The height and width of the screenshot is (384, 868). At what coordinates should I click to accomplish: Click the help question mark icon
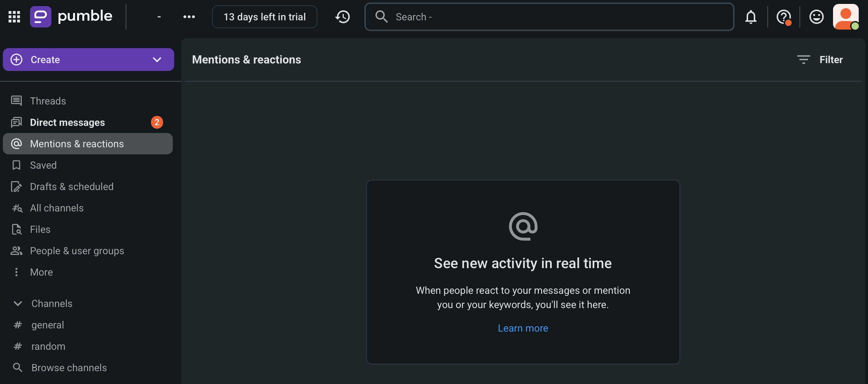click(784, 17)
